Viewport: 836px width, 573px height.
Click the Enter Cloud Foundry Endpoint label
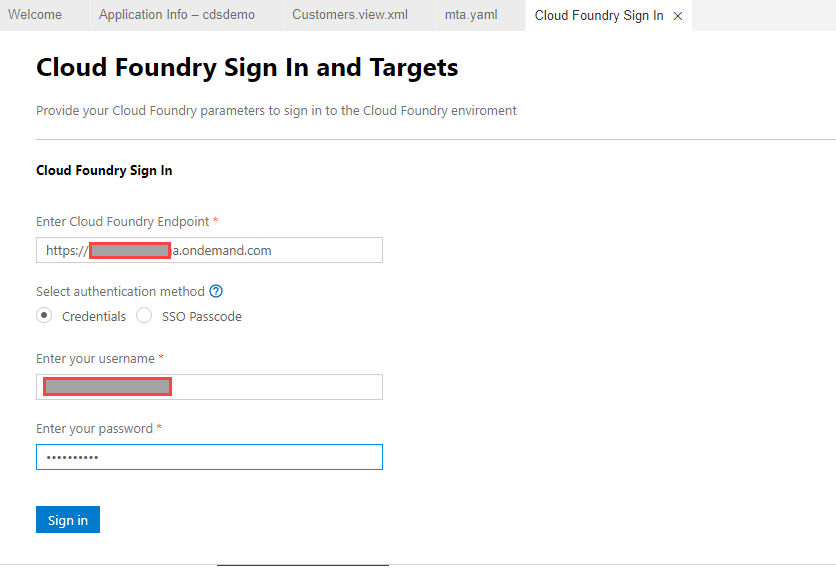point(122,222)
